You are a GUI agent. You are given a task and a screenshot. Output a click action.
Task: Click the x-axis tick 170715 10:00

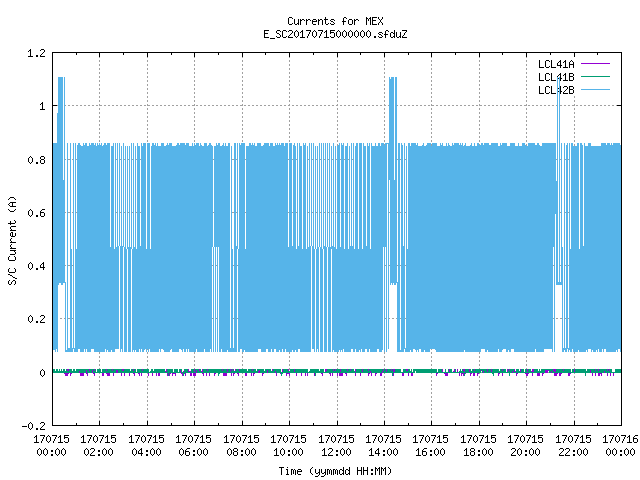tap(289, 446)
